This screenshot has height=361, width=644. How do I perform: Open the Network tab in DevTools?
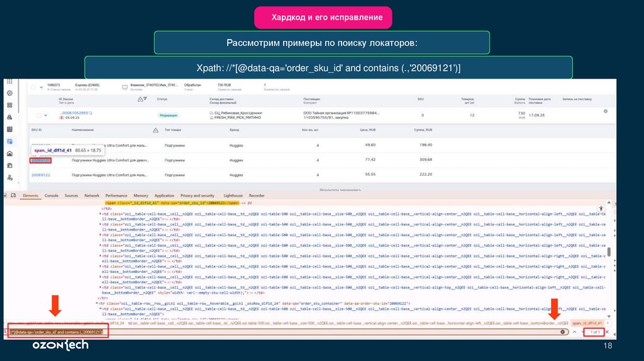[x=92, y=196]
